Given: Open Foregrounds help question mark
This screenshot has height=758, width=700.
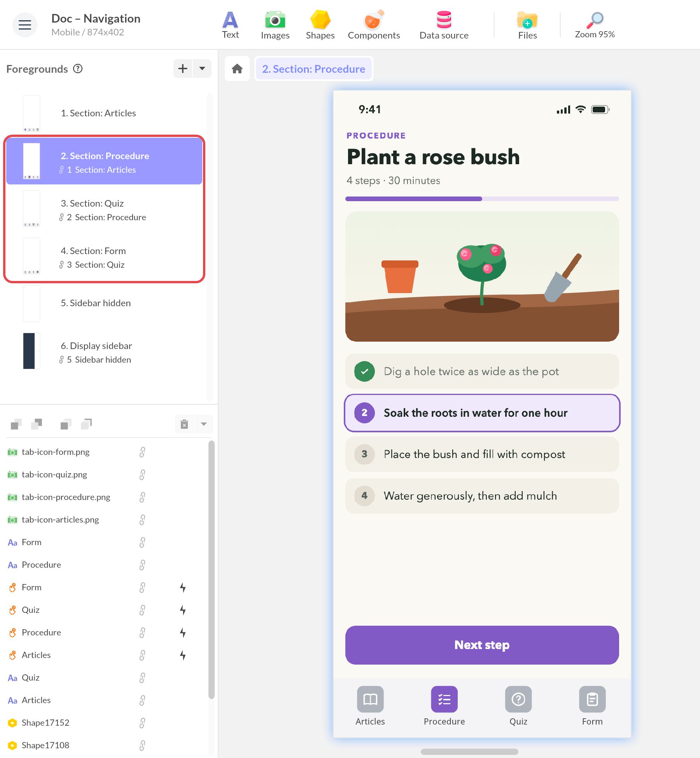Looking at the screenshot, I should (x=78, y=69).
